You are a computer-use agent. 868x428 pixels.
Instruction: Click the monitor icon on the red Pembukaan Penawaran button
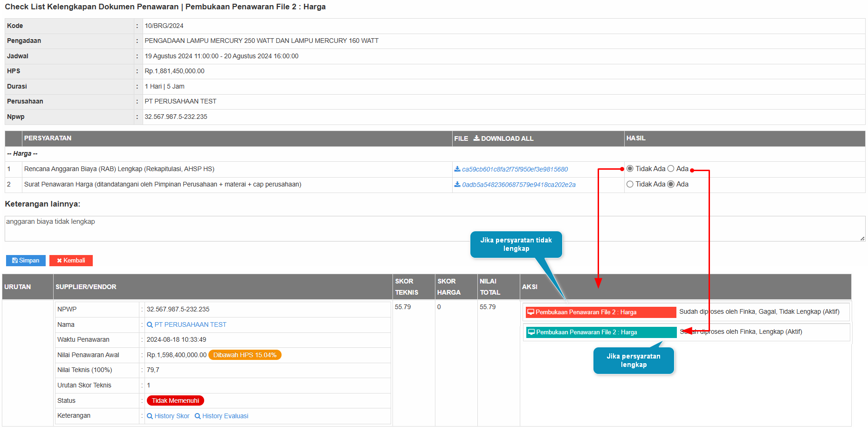[x=530, y=312]
